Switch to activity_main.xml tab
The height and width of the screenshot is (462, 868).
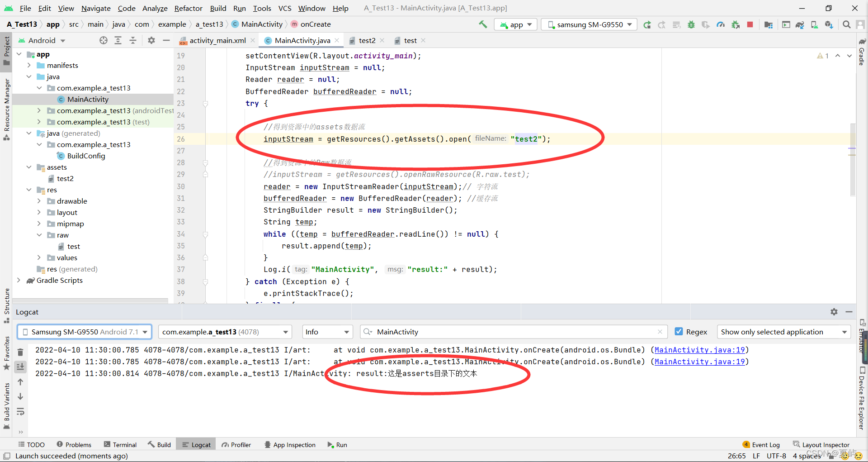pyautogui.click(x=217, y=40)
